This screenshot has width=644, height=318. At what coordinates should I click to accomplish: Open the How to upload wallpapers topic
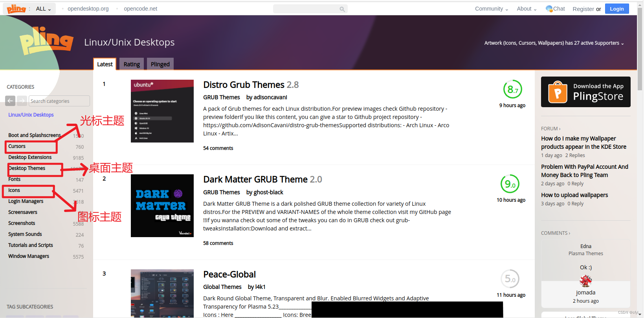574,195
